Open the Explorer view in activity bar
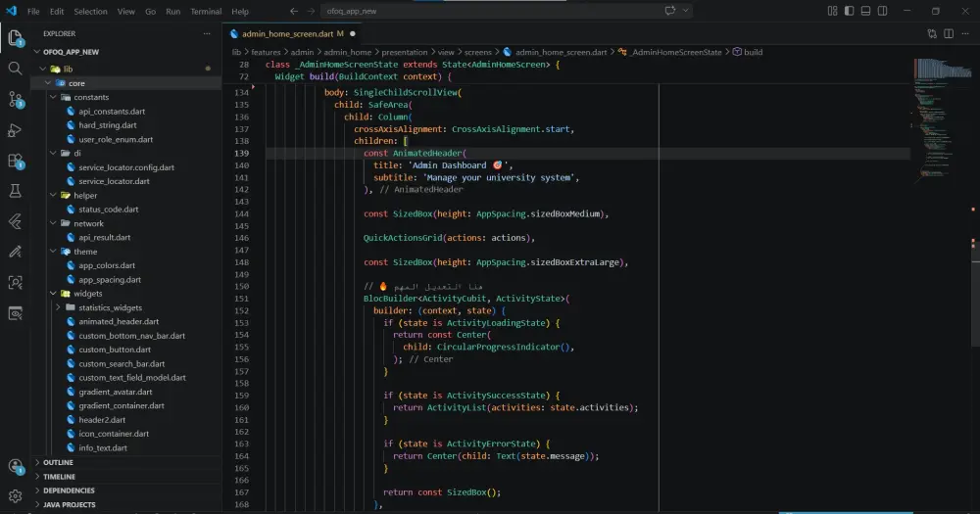The width and height of the screenshot is (980, 514). (x=15, y=37)
